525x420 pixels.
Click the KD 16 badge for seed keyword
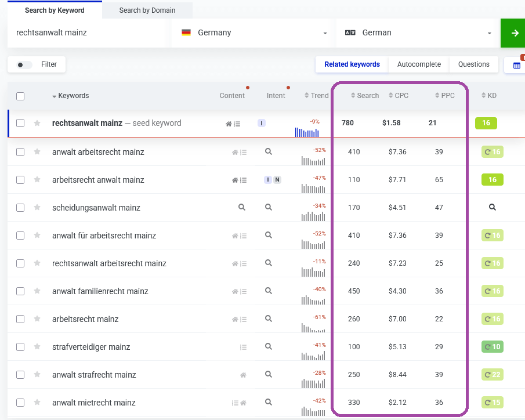[x=486, y=123]
